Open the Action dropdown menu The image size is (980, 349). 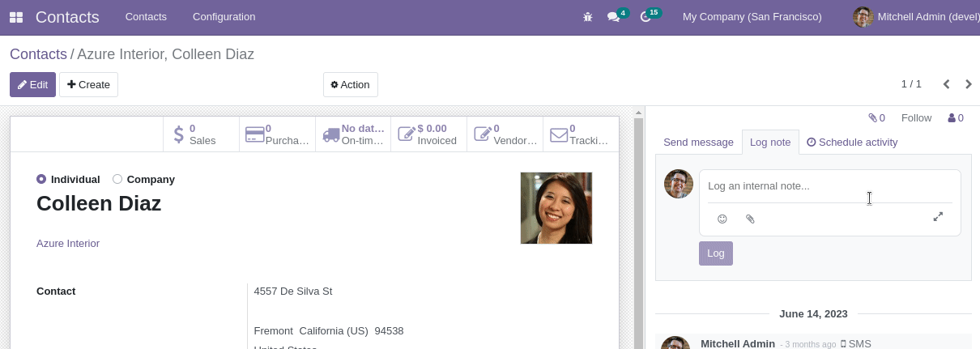[x=351, y=84]
